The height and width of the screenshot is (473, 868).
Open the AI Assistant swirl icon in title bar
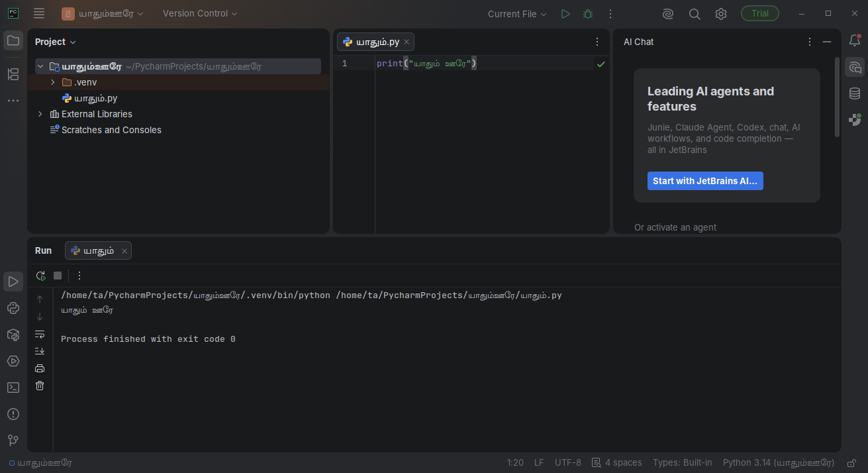(668, 13)
